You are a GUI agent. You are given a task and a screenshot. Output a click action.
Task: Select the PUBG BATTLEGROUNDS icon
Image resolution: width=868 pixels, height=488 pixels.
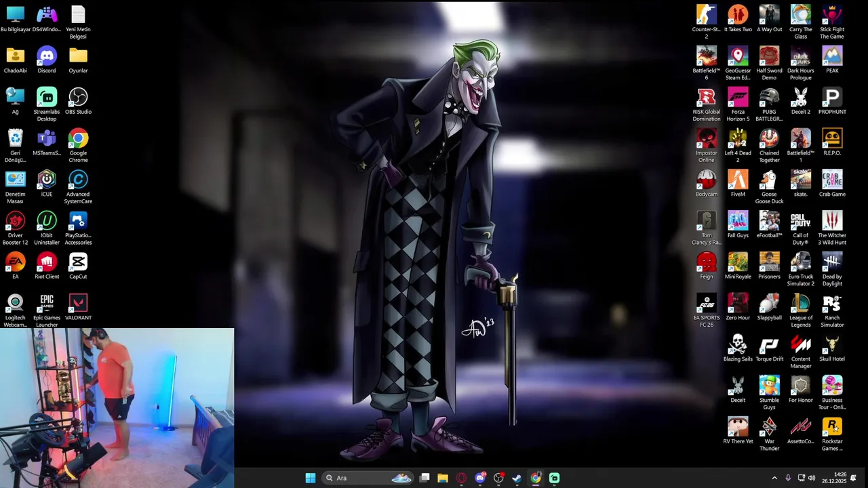click(x=769, y=105)
